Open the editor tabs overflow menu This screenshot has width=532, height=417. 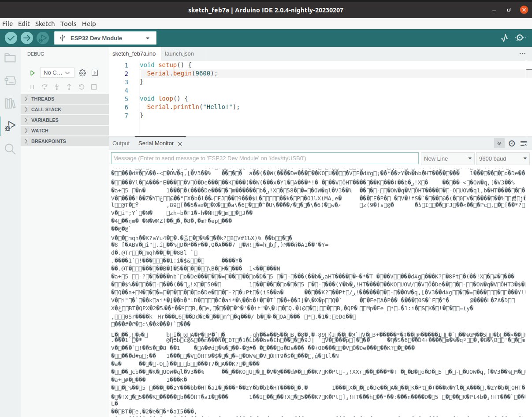[522, 53]
